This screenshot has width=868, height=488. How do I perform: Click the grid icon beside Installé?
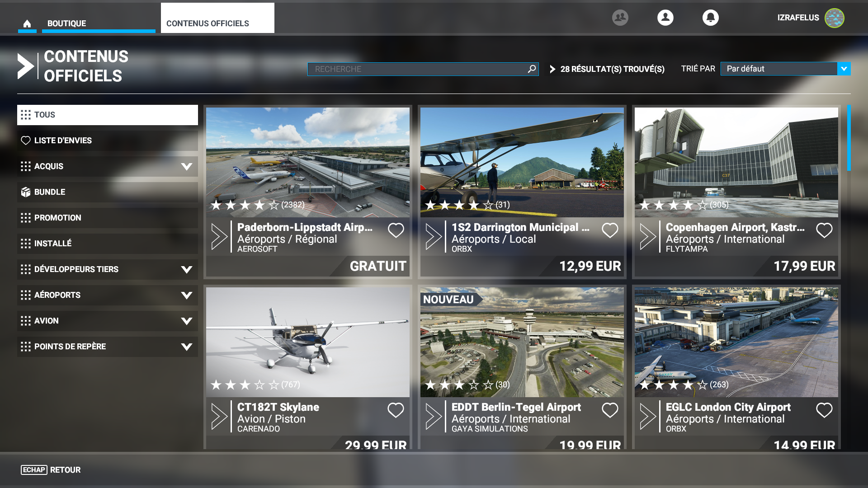point(26,244)
